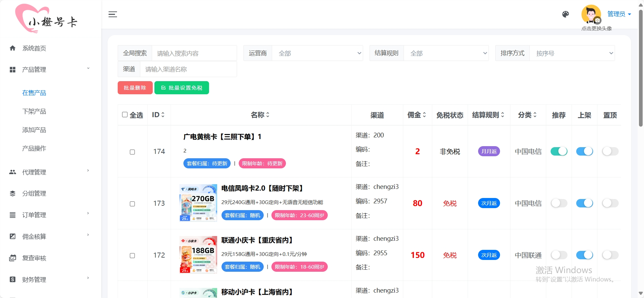Viewport: 644px width, 298px height.
Task: Open the 排序方式 dropdown
Action: pyautogui.click(x=572, y=53)
